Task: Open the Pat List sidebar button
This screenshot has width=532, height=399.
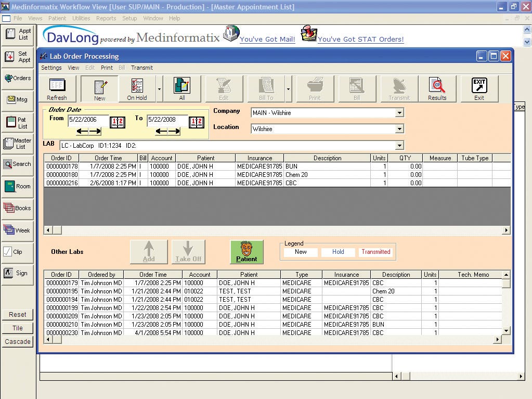Action: [18, 123]
